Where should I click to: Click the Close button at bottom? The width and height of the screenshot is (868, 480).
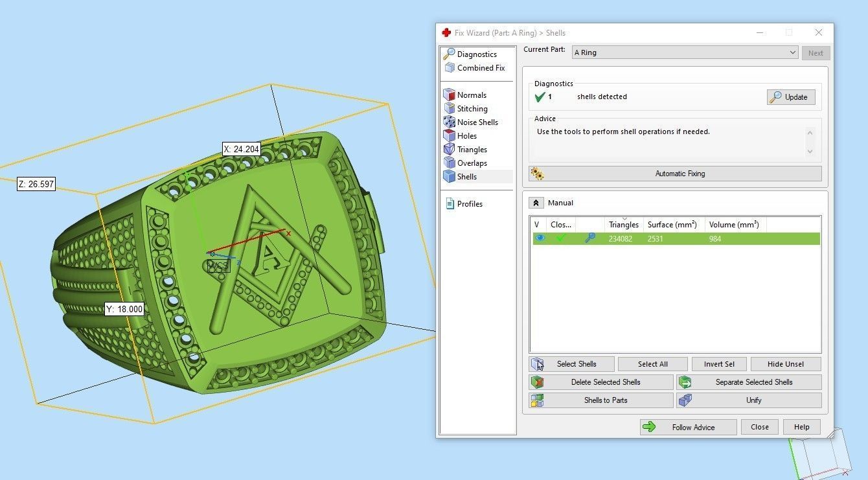[x=760, y=427]
